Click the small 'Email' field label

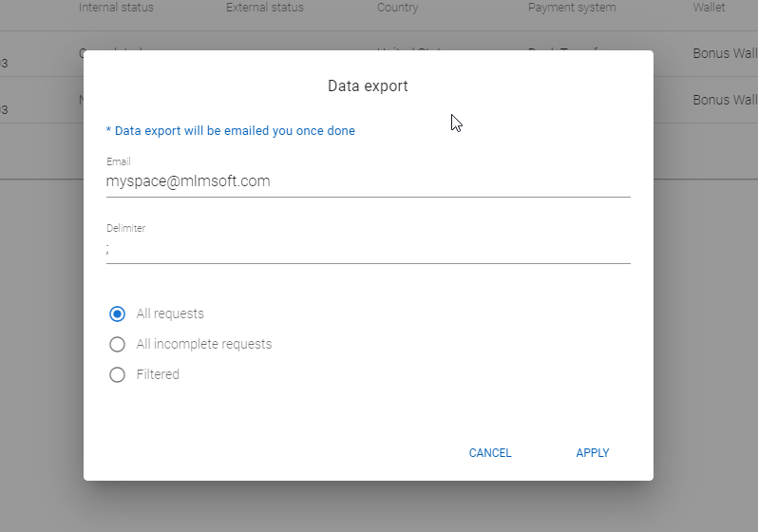pos(119,161)
